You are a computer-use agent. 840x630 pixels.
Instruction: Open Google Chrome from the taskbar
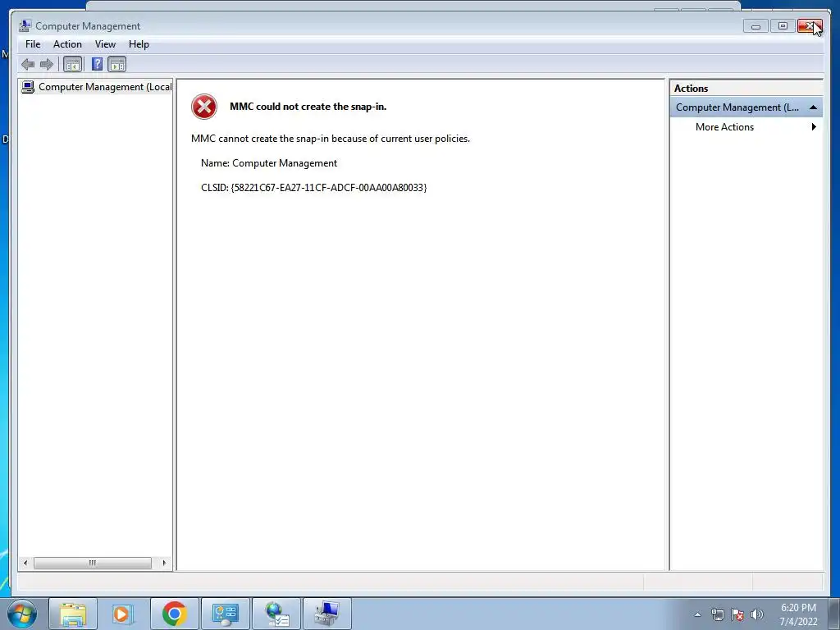pyautogui.click(x=174, y=614)
